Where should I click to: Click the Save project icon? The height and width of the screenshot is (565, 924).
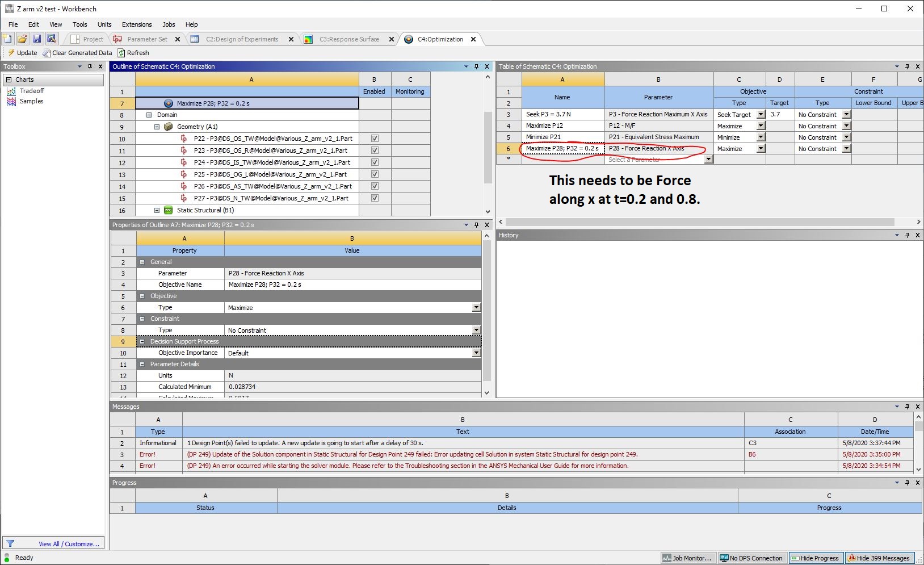pos(37,39)
